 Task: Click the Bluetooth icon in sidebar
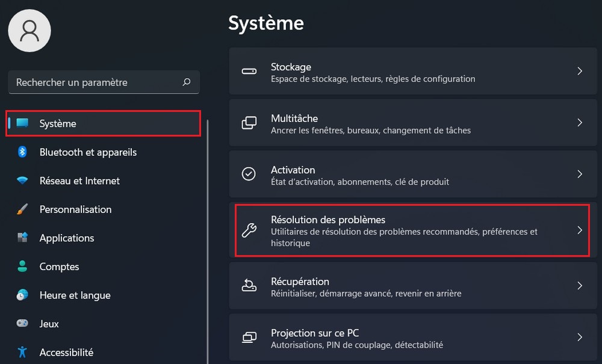tap(22, 152)
